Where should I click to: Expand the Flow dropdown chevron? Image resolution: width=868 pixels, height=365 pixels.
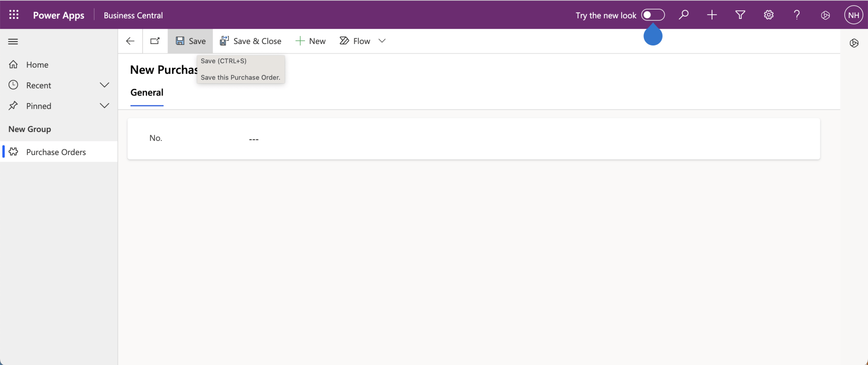tap(382, 41)
